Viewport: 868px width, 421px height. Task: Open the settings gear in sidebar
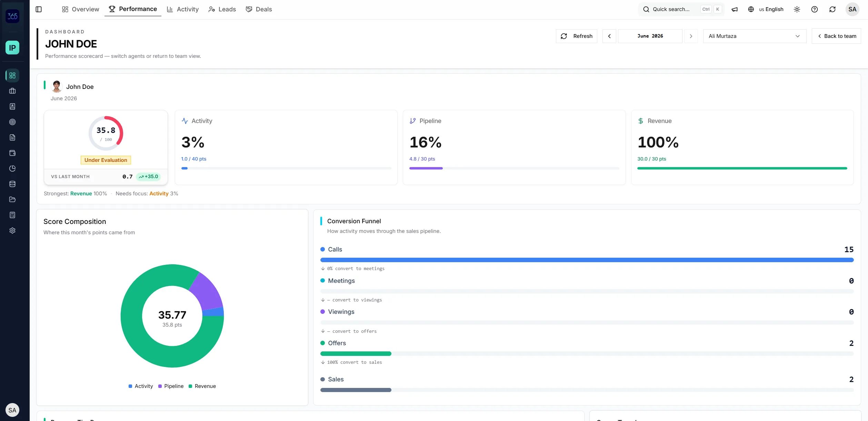12,230
